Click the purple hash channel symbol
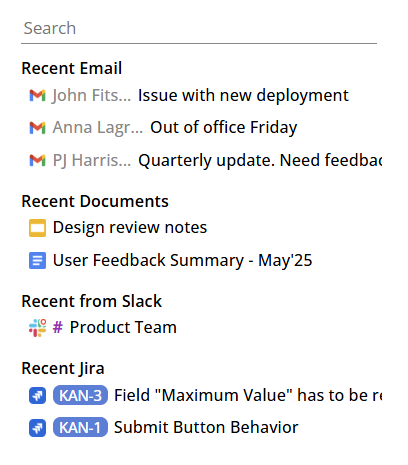This screenshot has width=408, height=465. pos(58,327)
